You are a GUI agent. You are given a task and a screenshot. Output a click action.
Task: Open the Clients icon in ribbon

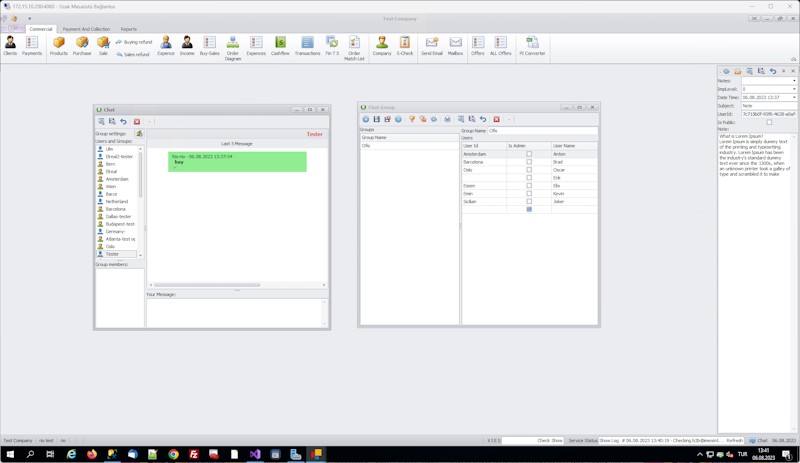pyautogui.click(x=10, y=45)
